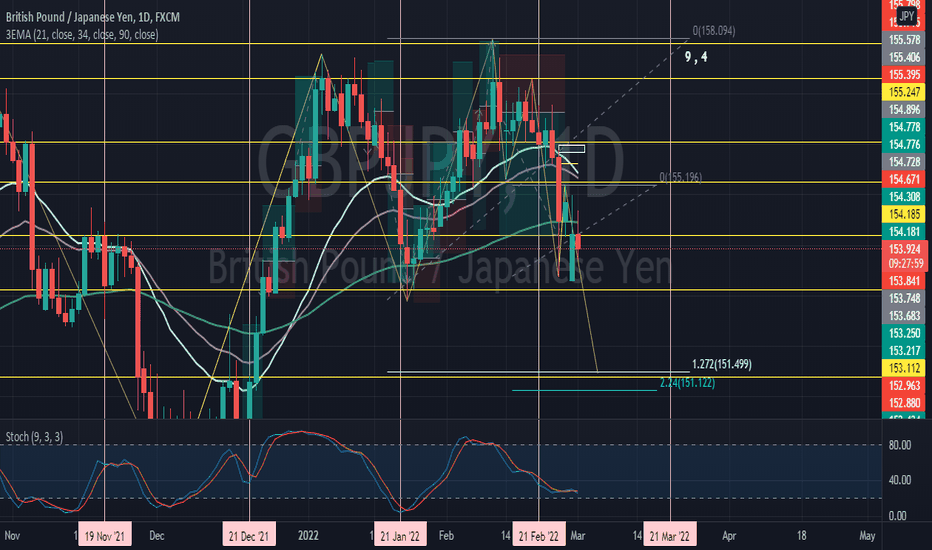Click the 154.776 price label
The width and height of the screenshot is (932, 550).
(904, 144)
